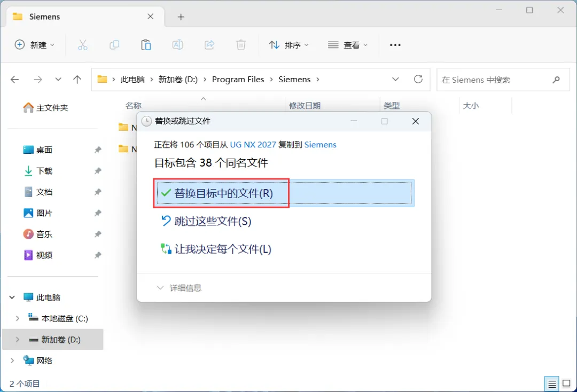Select 跳过这些文件(S) option
The image size is (577, 392).
click(206, 221)
